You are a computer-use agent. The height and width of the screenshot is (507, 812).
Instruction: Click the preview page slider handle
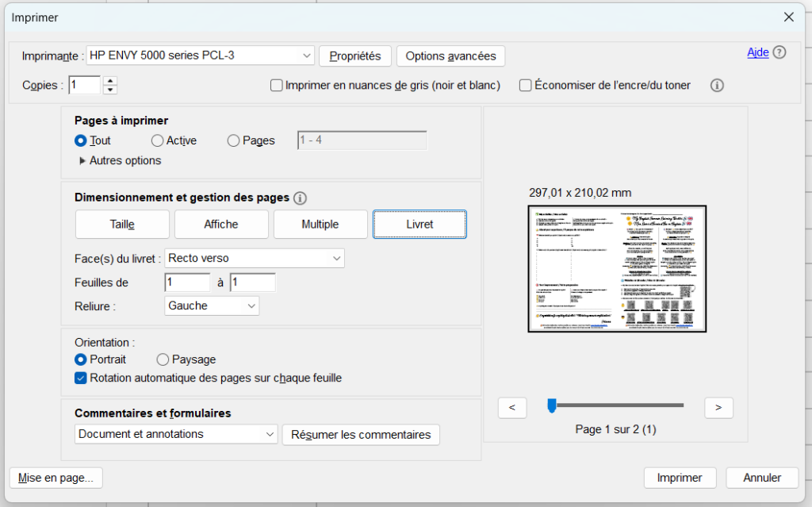(x=552, y=406)
